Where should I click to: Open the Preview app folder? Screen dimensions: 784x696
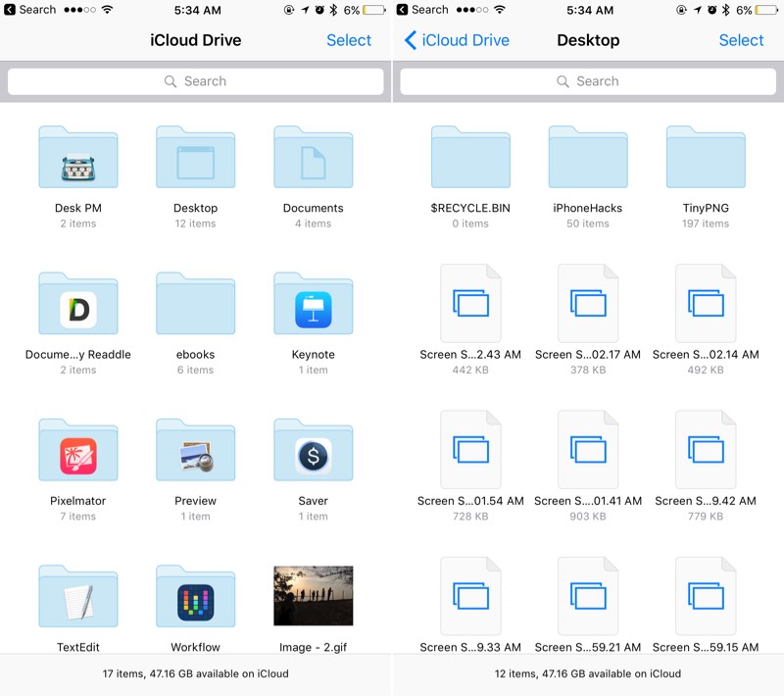[x=196, y=452]
